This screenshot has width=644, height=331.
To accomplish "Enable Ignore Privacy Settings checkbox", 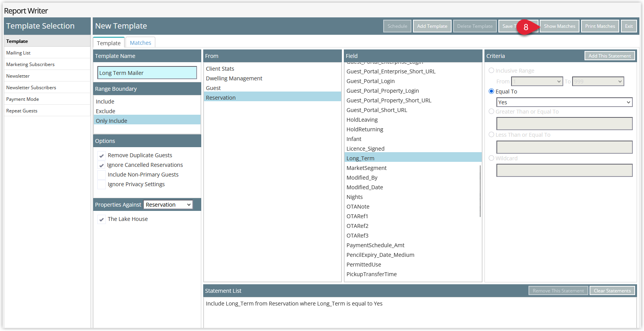I will tap(102, 185).
